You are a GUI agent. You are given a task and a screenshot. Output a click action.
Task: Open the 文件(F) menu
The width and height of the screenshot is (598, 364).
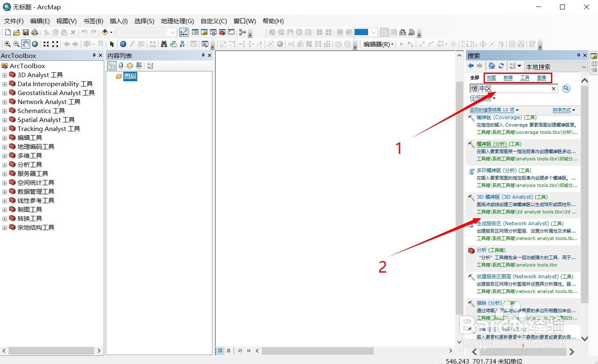tap(14, 21)
